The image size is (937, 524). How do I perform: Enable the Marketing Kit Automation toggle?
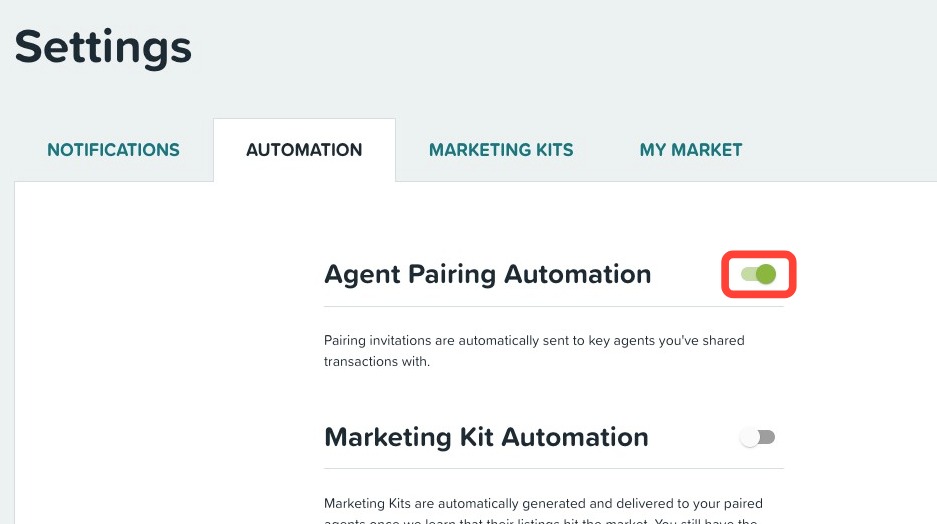click(x=757, y=437)
